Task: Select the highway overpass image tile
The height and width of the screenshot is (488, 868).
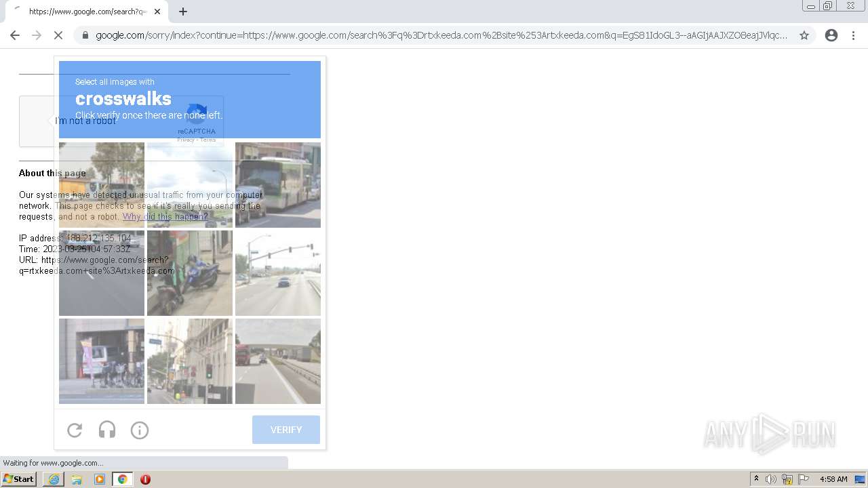Action: coord(278,361)
